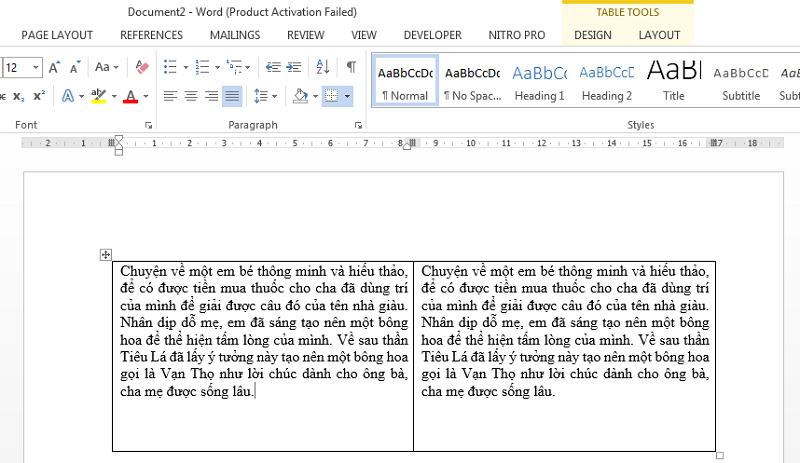The height and width of the screenshot is (463, 800).
Task: Apply the No Spacing style
Action: 472,81
